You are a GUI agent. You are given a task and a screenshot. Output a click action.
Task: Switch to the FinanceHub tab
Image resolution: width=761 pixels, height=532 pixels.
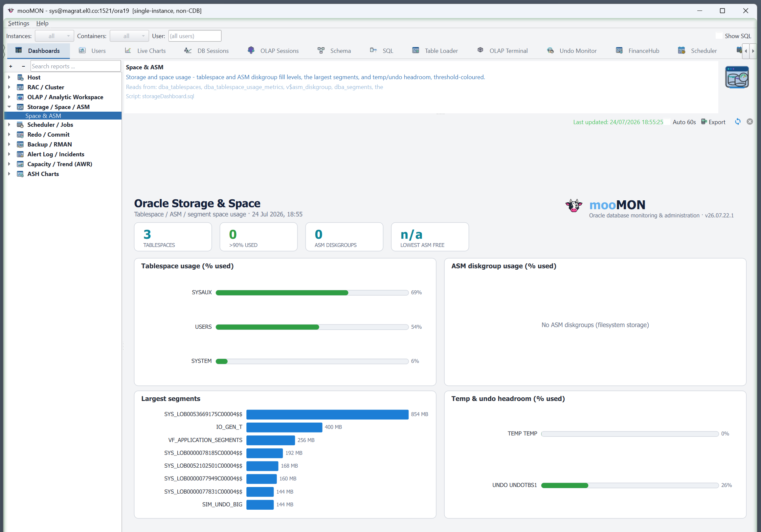[638, 51]
